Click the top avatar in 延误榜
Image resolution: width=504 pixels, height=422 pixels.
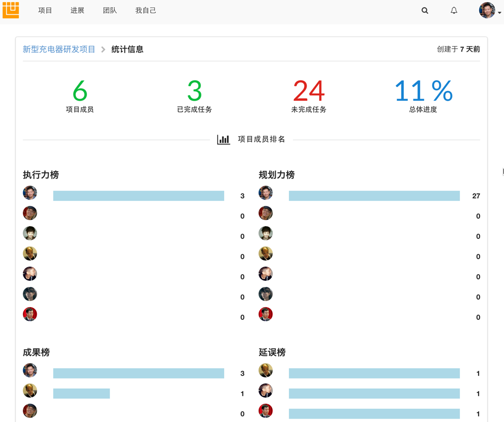point(265,370)
